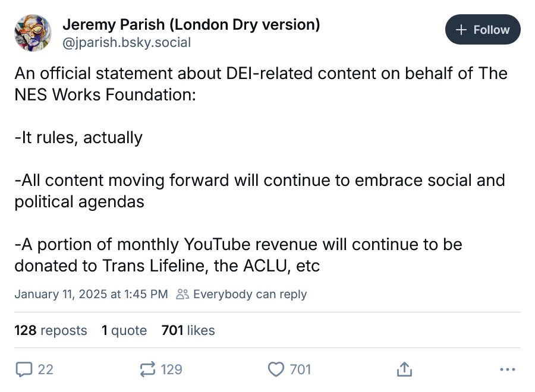535x392 pixels.
Task: Open the share icon menu
Action: pos(404,369)
